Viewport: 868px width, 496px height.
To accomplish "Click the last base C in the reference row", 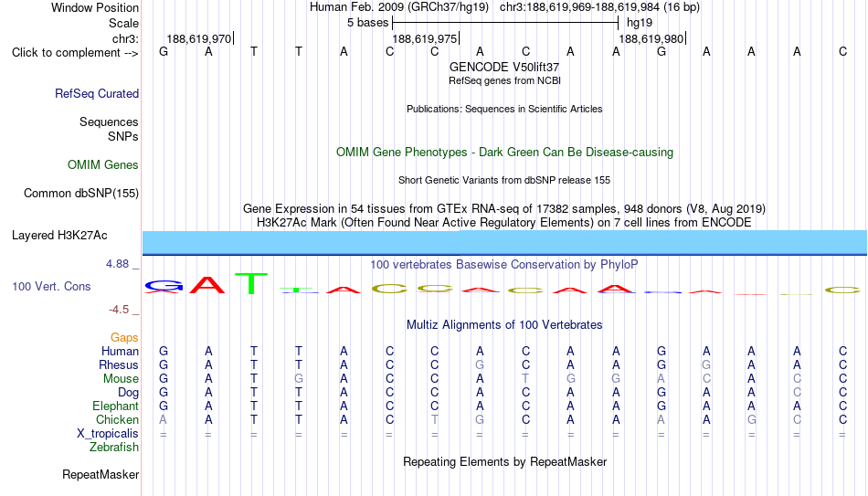I will click(x=842, y=51).
